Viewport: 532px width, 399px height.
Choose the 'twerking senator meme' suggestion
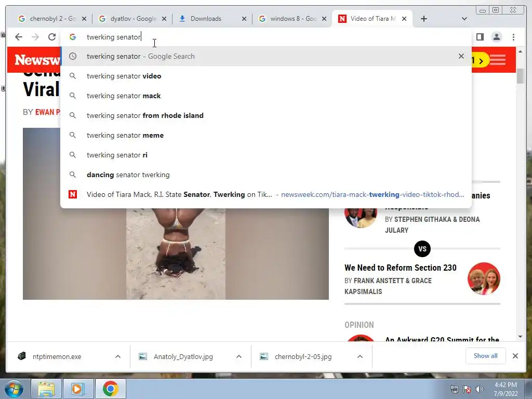tap(266, 135)
